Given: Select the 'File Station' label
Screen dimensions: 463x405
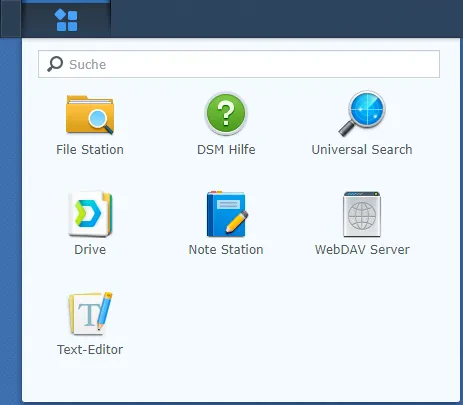Looking at the screenshot, I should tap(90, 150).
